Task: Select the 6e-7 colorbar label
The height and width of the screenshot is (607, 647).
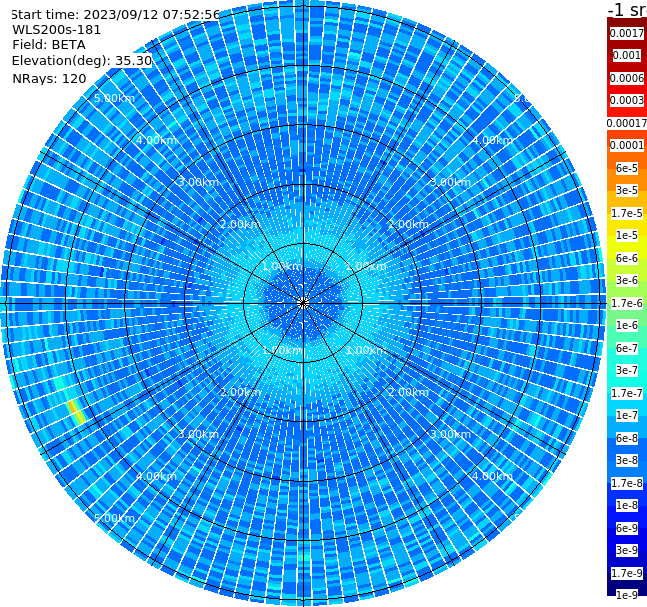Action: tap(627, 348)
